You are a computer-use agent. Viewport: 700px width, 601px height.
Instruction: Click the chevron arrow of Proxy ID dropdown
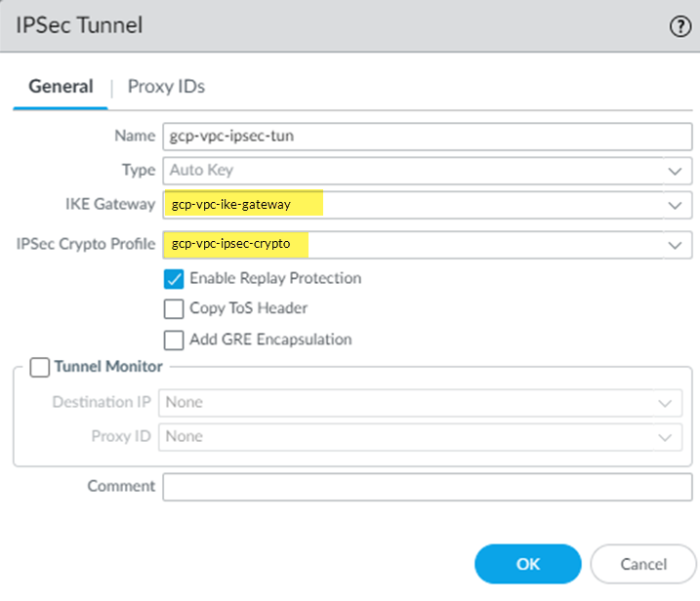point(665,437)
